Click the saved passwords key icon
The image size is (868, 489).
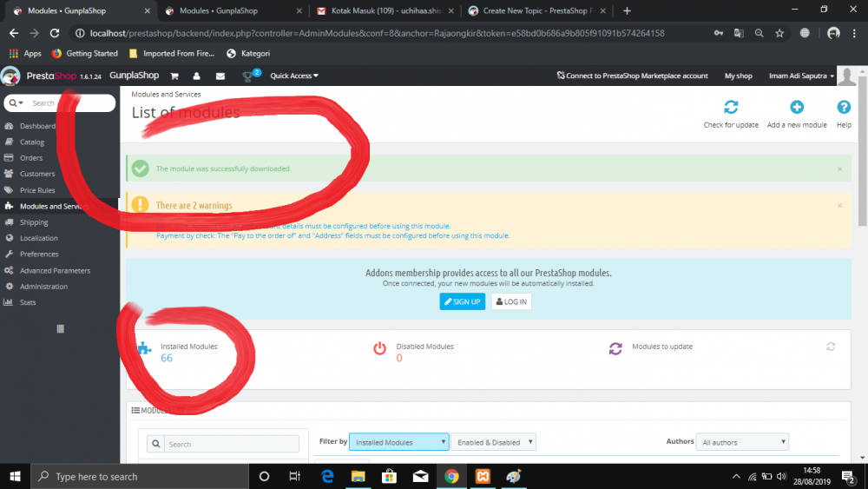pyautogui.click(x=719, y=33)
